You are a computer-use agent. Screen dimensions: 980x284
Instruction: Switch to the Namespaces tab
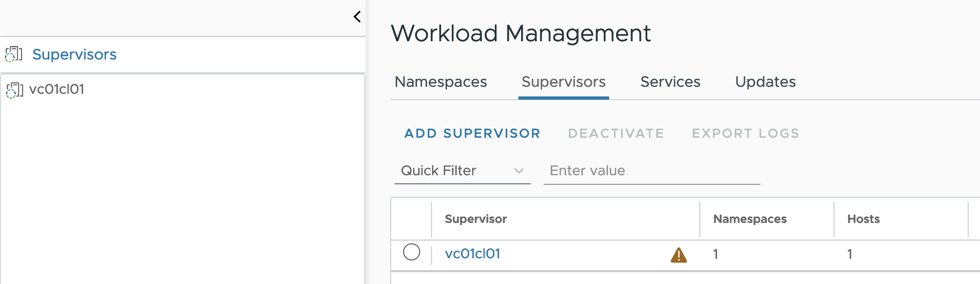point(441,82)
